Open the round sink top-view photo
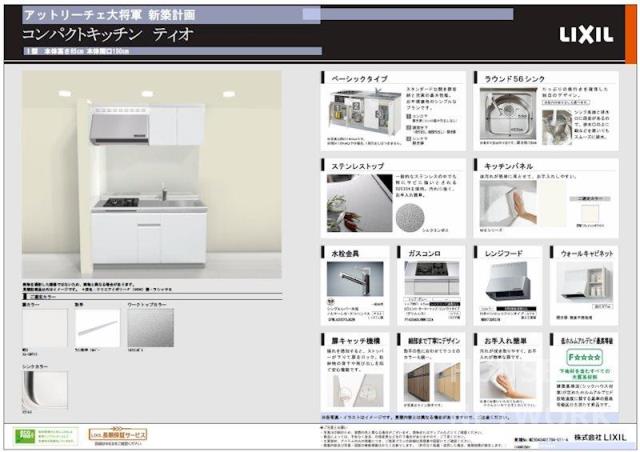The image size is (640, 452). coord(508,114)
